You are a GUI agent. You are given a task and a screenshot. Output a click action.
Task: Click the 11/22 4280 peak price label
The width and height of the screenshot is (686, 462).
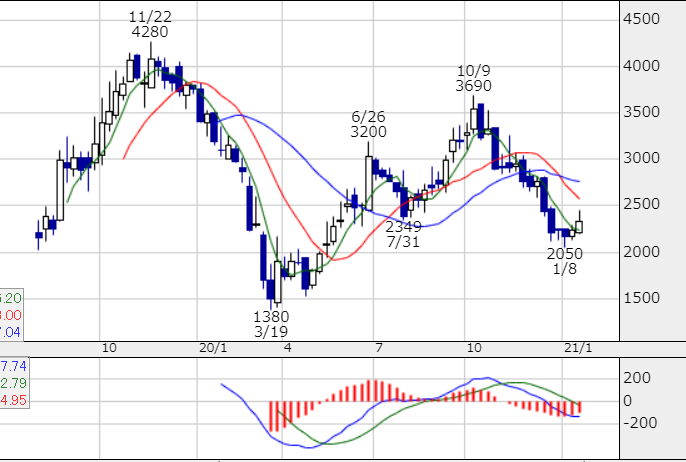pyautogui.click(x=150, y=24)
